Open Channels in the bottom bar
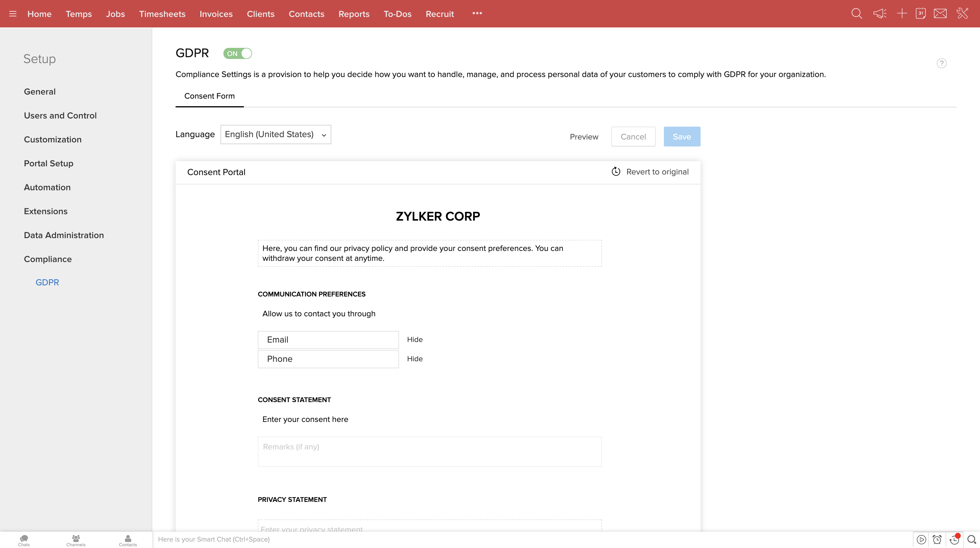 click(x=76, y=540)
